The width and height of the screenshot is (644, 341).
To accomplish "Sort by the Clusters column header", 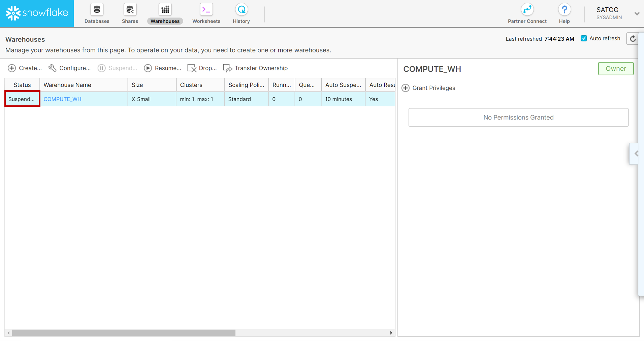I will pyautogui.click(x=200, y=85).
